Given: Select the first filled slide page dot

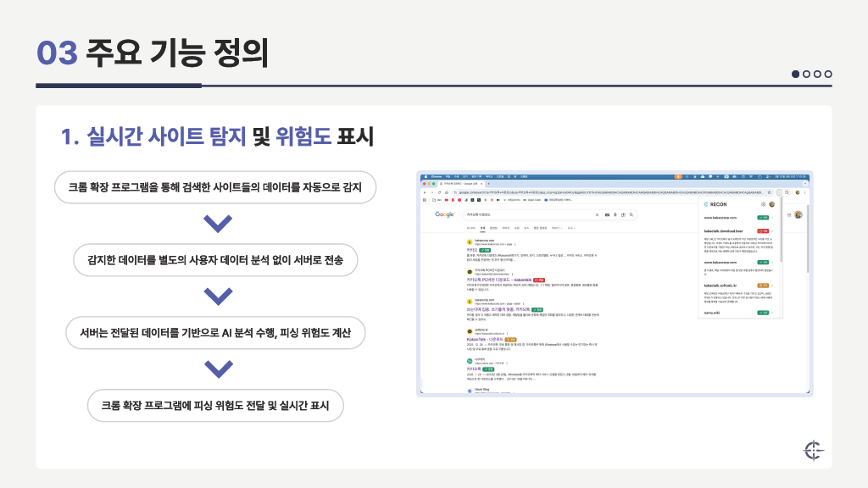Looking at the screenshot, I should pyautogui.click(x=796, y=74).
